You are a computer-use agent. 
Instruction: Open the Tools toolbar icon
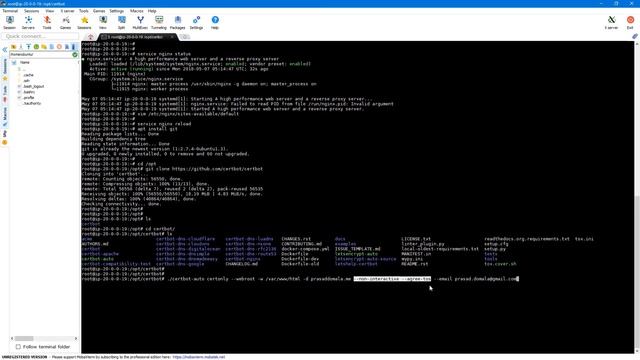click(x=47, y=22)
